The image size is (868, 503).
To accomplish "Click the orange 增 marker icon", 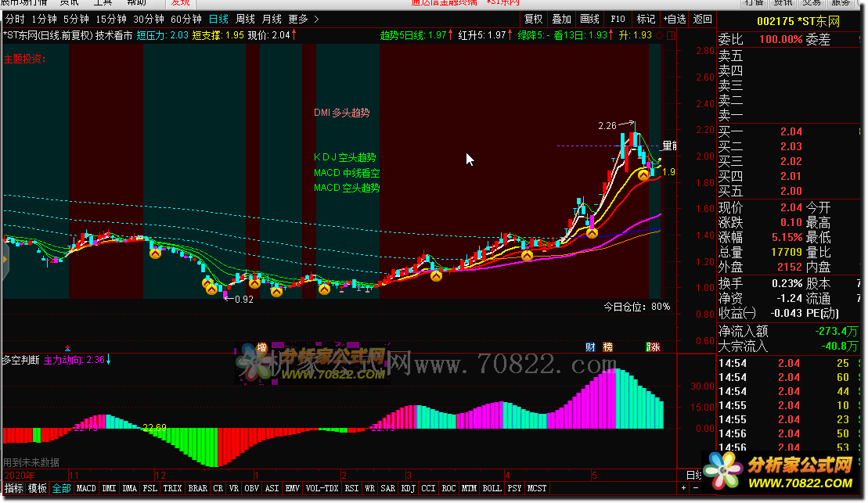I will (x=262, y=347).
